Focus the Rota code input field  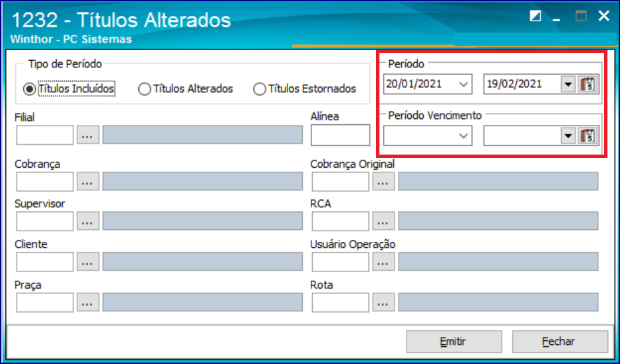click(340, 303)
